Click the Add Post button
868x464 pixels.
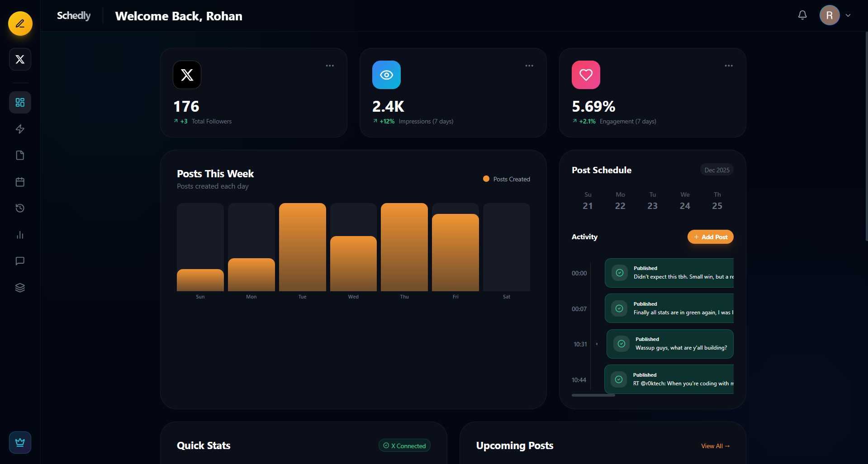tap(710, 237)
